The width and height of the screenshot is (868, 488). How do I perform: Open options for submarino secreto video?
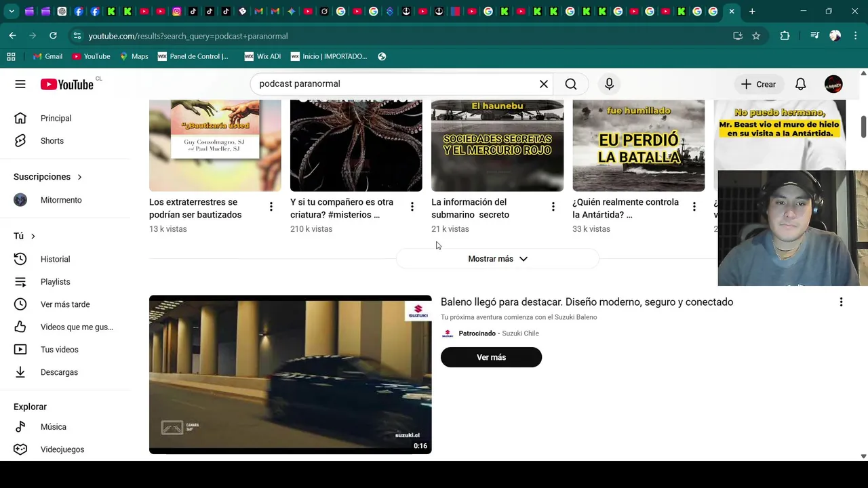point(553,207)
